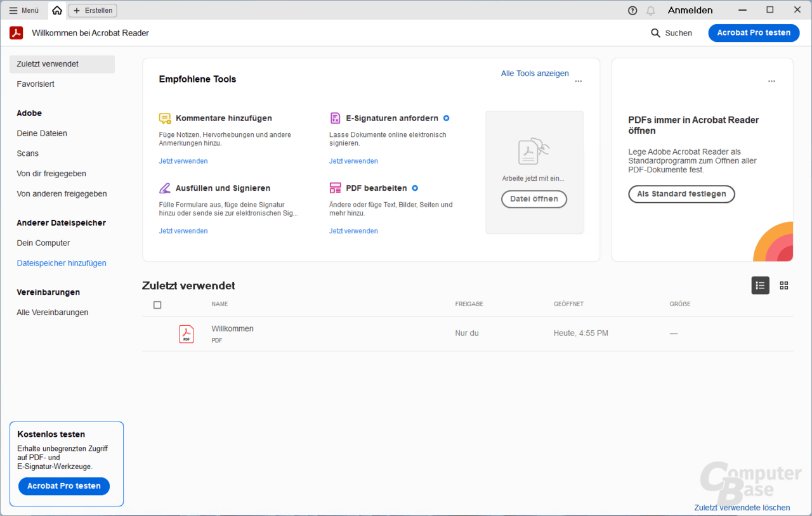
Task: Tick the select-all checkbox beside NAME
Action: click(x=157, y=305)
